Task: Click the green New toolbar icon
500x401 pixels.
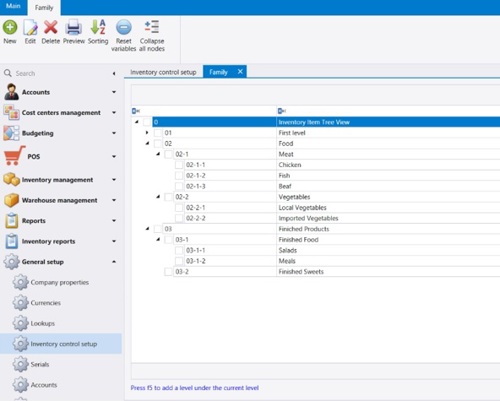Action: 10,27
